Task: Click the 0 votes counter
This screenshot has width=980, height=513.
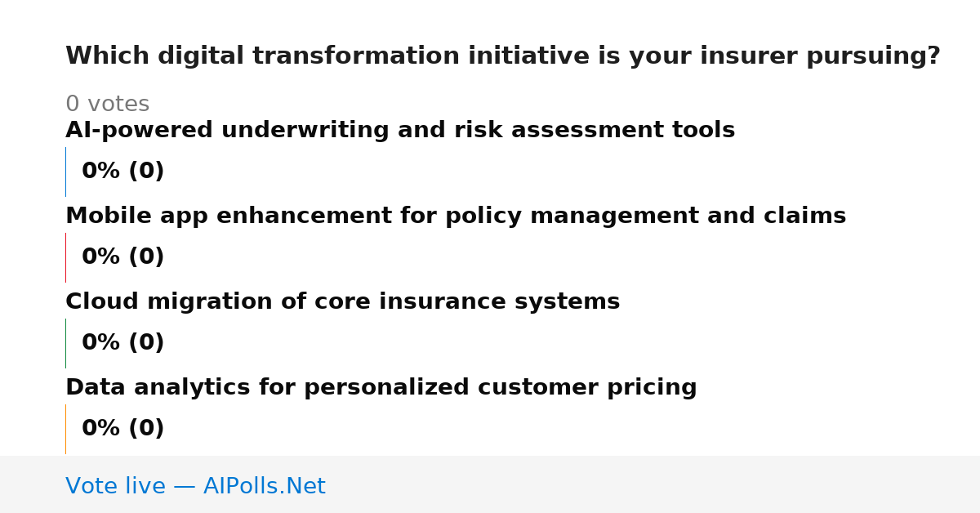Action: tap(107, 105)
